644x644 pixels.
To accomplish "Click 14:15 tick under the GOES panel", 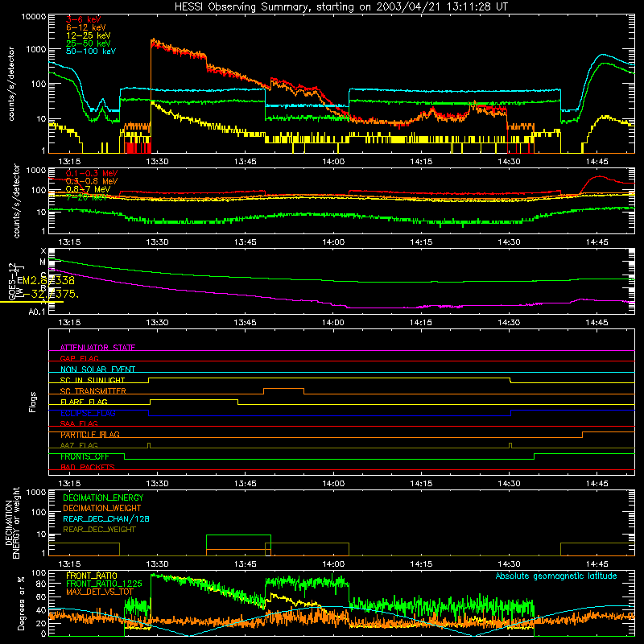I will tap(421, 323).
